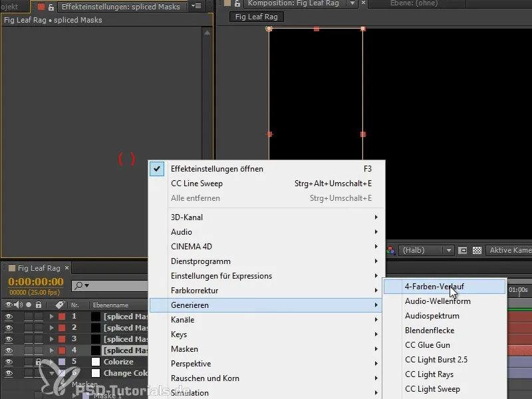Click the Fig Leaf Rag breadcrumb button
532x399 pixels.
coord(257,17)
